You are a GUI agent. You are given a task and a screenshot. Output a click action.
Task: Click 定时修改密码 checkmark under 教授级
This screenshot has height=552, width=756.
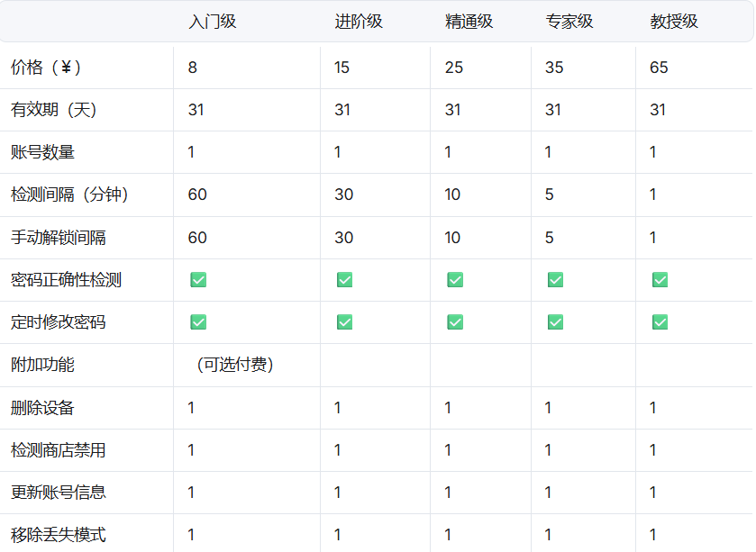(x=660, y=322)
